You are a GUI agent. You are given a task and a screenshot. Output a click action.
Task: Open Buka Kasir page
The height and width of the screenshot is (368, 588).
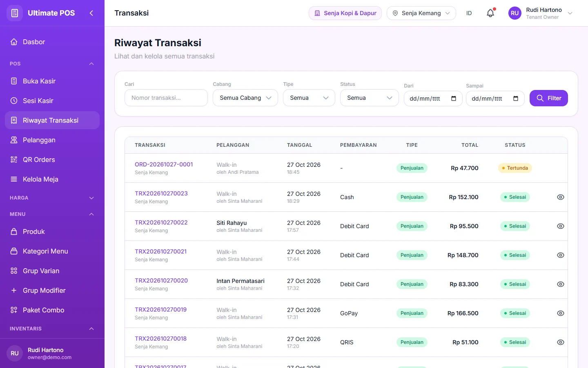click(52, 81)
